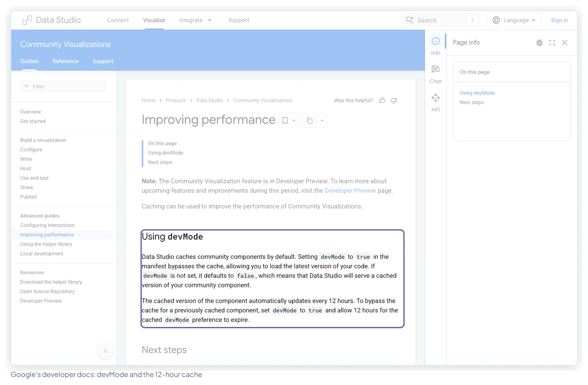This screenshot has height=385, width=588.
Task: Click the globe Language icon
Action: 496,20
